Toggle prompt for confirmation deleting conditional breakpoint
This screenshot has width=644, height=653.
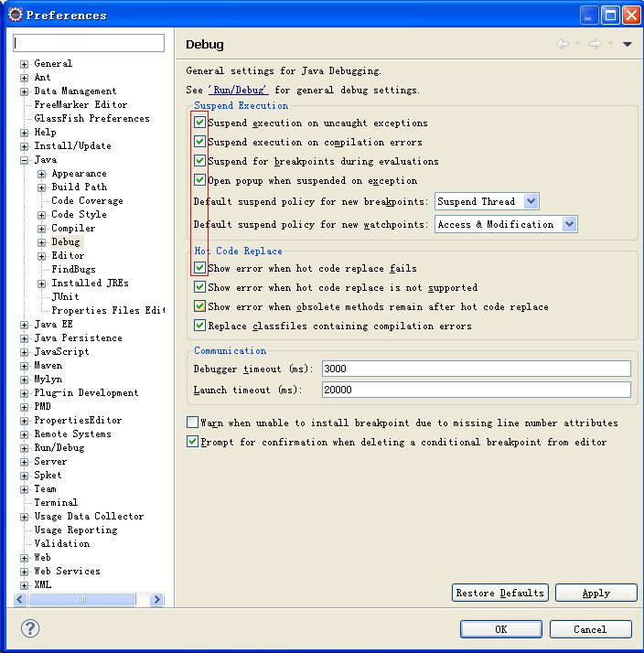[192, 442]
